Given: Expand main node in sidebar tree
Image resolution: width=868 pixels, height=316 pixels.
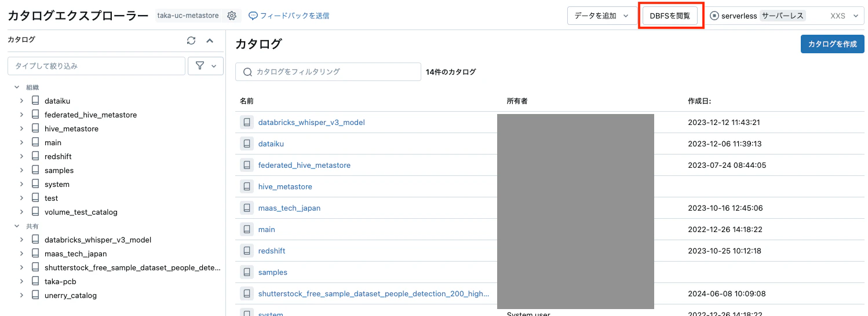Looking at the screenshot, I should pyautogui.click(x=21, y=142).
